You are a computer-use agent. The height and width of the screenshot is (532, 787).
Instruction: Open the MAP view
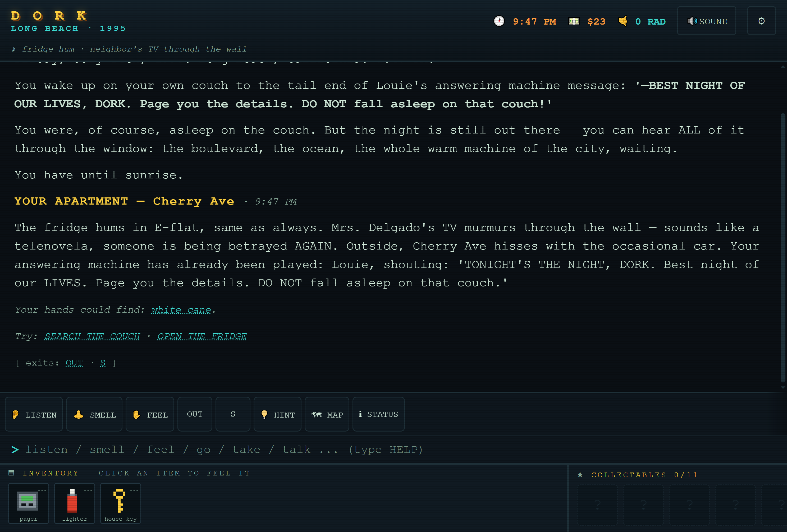pos(327,414)
